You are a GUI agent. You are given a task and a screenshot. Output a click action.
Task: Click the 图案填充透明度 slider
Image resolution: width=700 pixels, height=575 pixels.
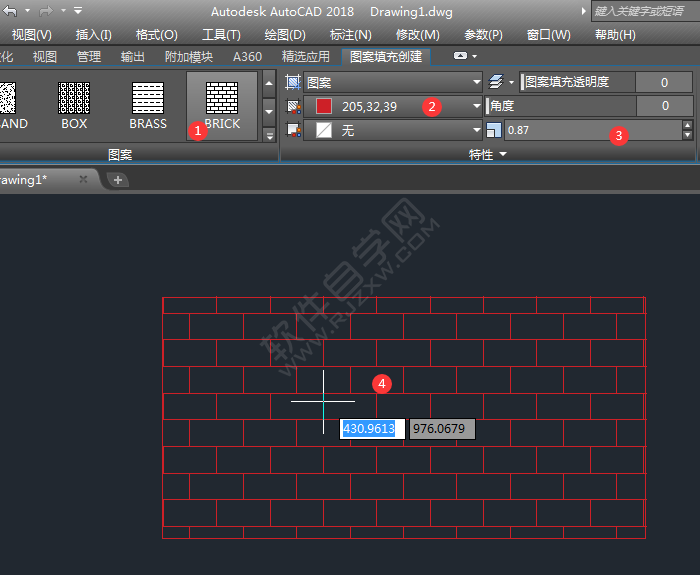(x=578, y=82)
